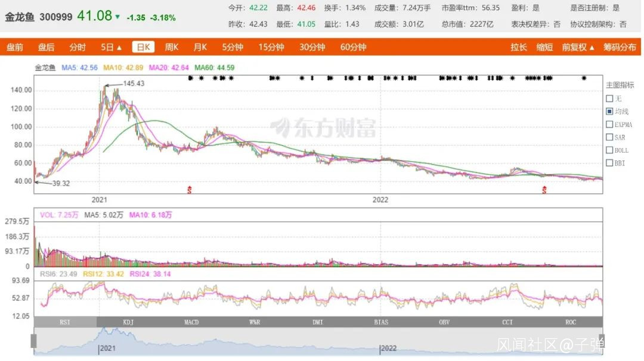The width and height of the screenshot is (644, 361).
Task: Open the 前复权 dropdown menu
Action: 578,47
